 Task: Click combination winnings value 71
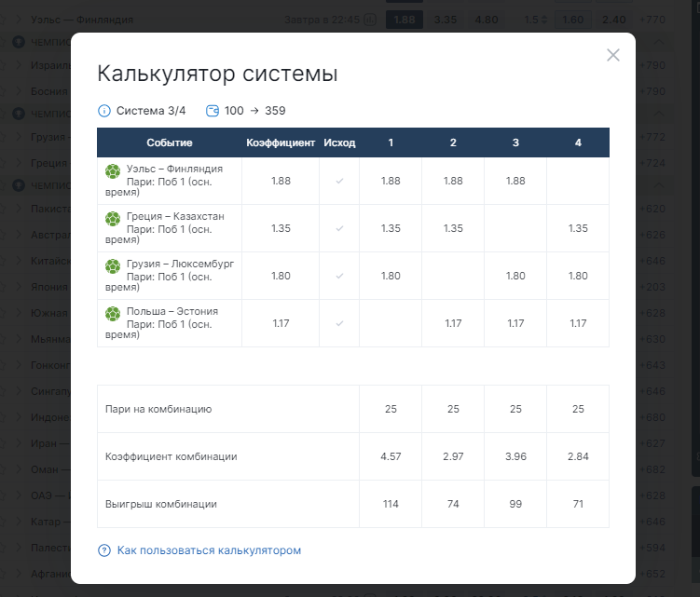pos(578,504)
